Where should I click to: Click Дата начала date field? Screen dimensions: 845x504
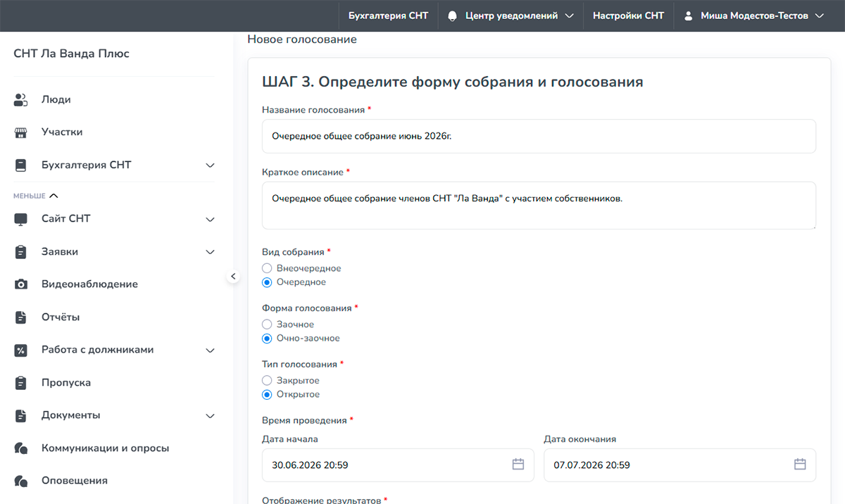point(398,465)
